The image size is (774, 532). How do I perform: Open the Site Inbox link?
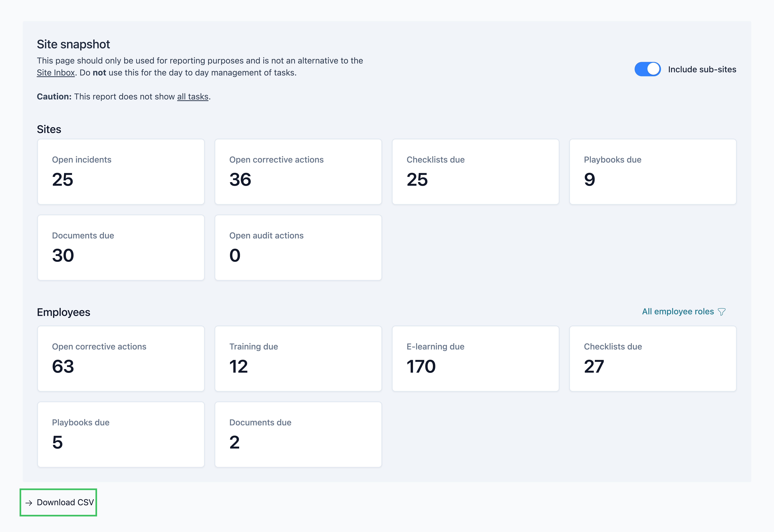click(56, 73)
